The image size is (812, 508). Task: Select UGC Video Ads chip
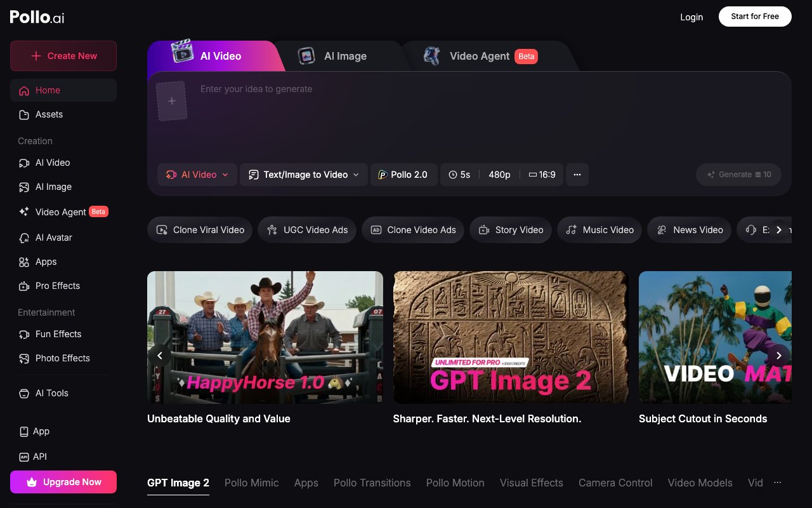coord(307,230)
